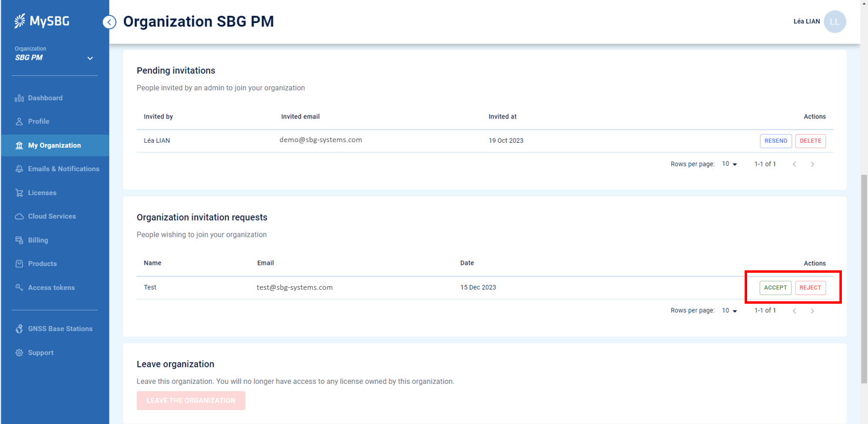Accept the Test user's join request
The height and width of the screenshot is (424, 868).
pos(775,287)
